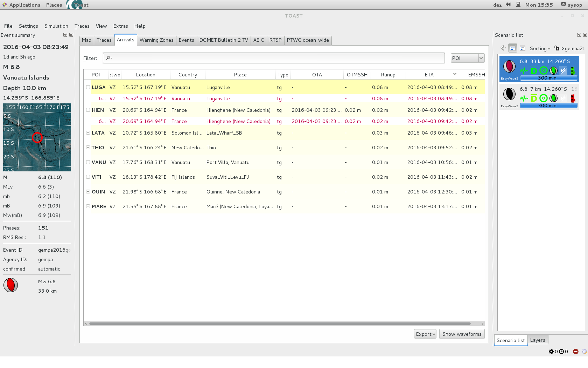
Task: Click the green tide gauge icon in the 33 km scenario
Action: pos(573,70)
